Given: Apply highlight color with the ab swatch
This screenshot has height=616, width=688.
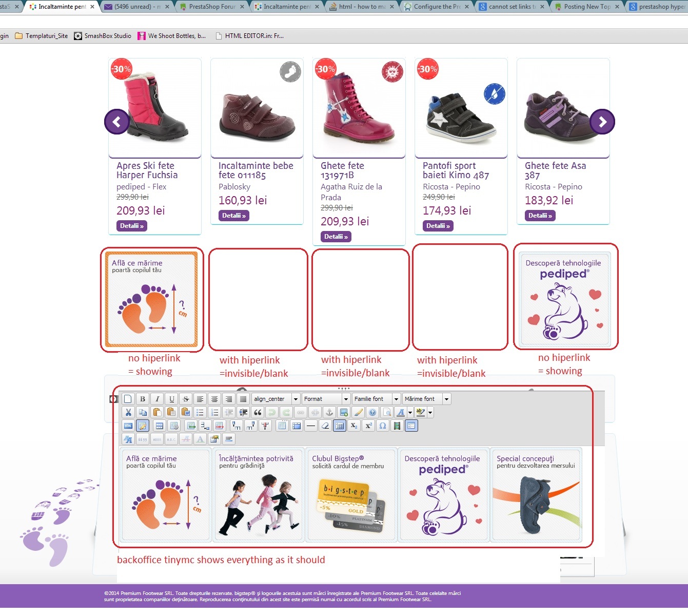Looking at the screenshot, I should tap(421, 412).
